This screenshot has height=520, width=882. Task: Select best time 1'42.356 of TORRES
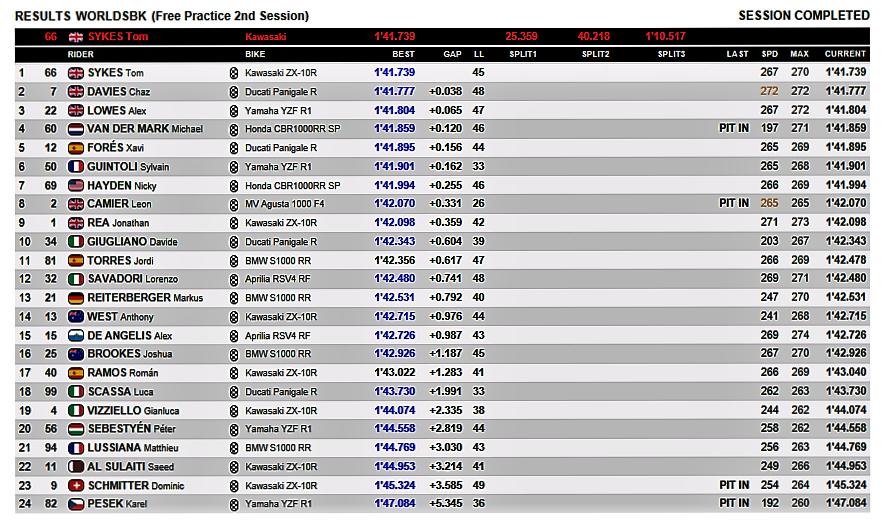coord(395,261)
